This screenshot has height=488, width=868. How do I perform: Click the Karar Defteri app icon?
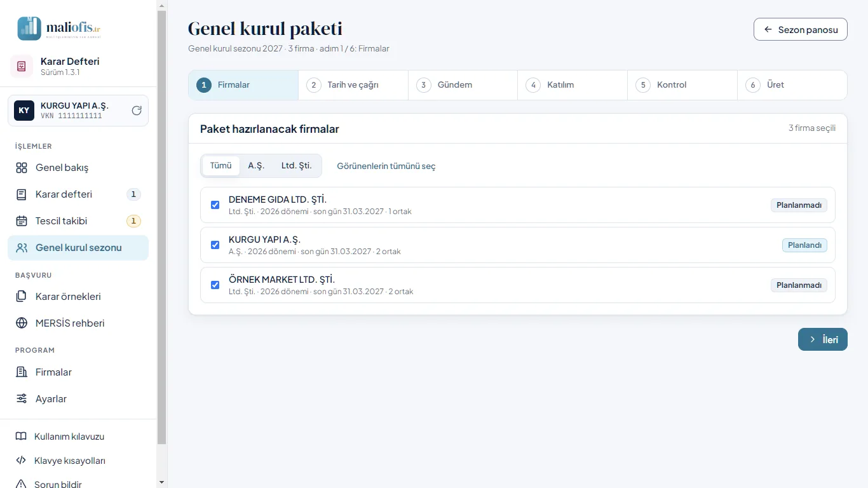[22, 66]
